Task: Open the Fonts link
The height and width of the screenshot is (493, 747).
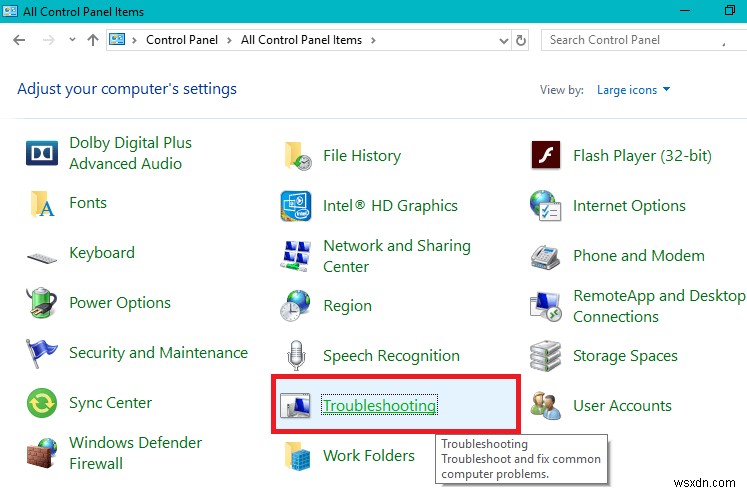Action: (88, 203)
